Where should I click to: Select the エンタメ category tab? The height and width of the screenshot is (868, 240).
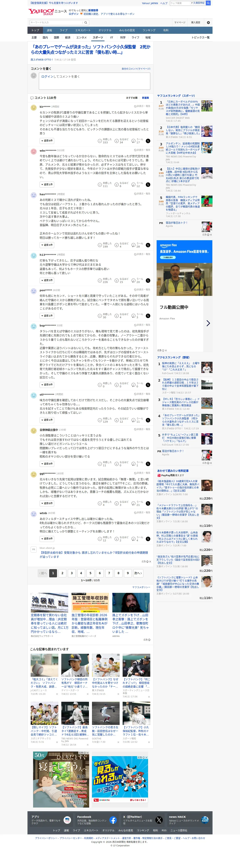(81, 38)
